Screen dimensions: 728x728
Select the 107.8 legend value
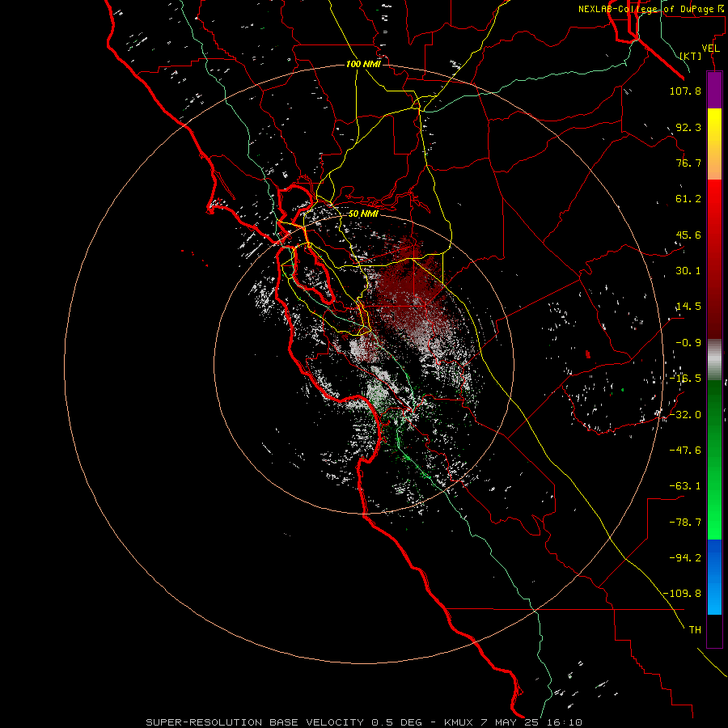pyautogui.click(x=685, y=91)
